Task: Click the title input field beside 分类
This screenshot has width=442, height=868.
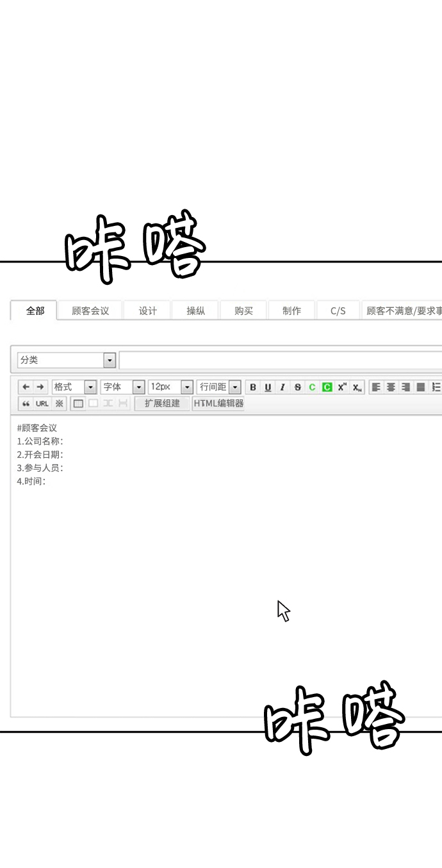Action: [x=280, y=360]
